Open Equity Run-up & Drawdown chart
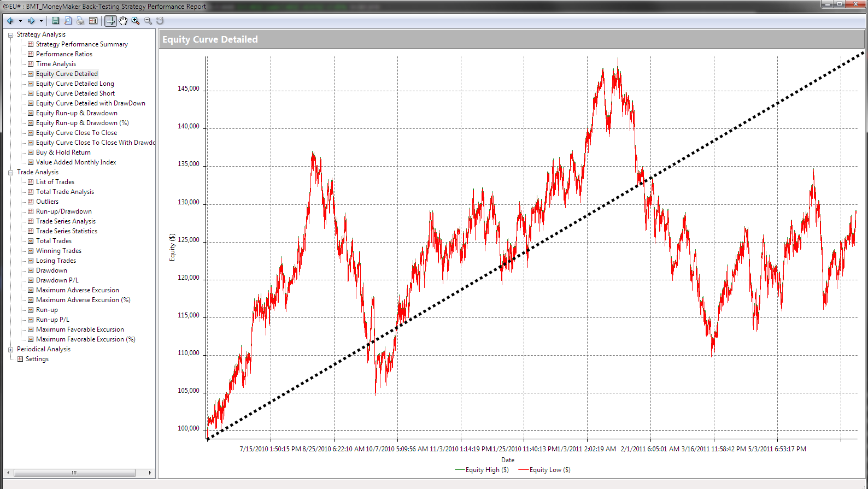Image resolution: width=868 pixels, height=489 pixels. (77, 113)
